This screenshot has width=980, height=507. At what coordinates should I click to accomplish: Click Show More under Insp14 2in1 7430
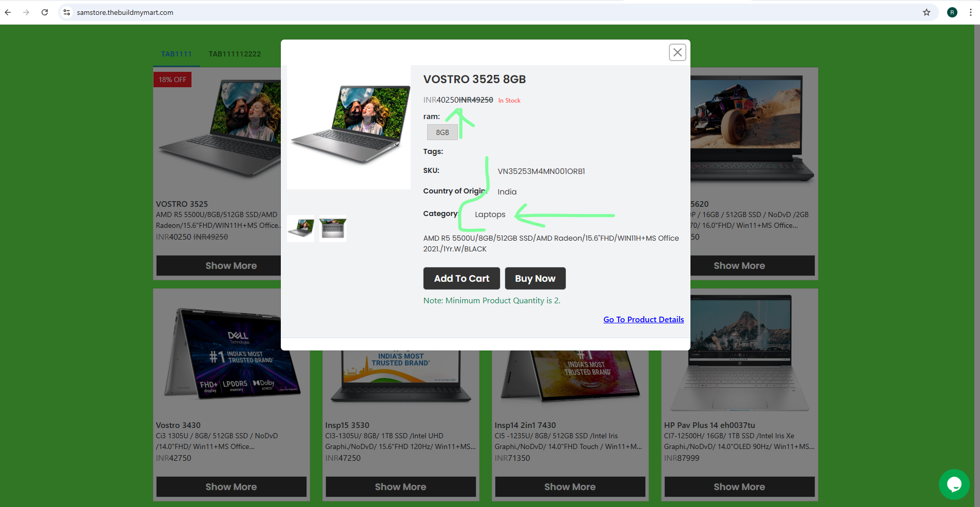click(x=570, y=487)
